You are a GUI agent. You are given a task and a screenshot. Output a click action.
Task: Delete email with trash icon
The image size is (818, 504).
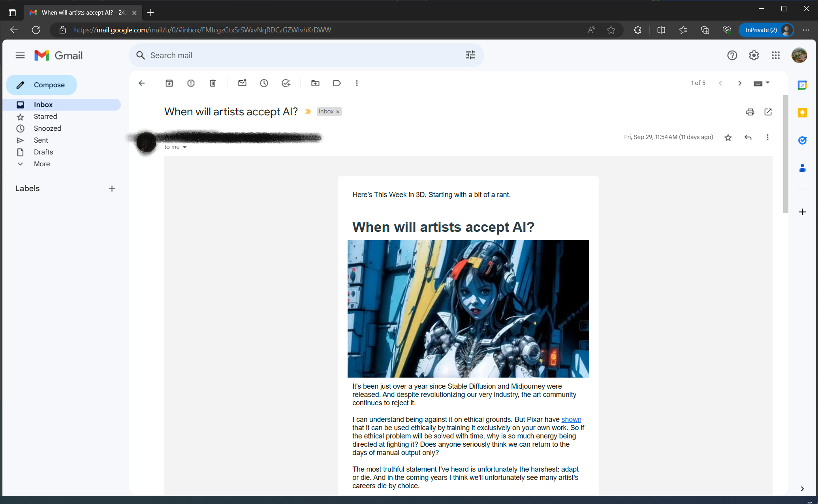pos(212,83)
